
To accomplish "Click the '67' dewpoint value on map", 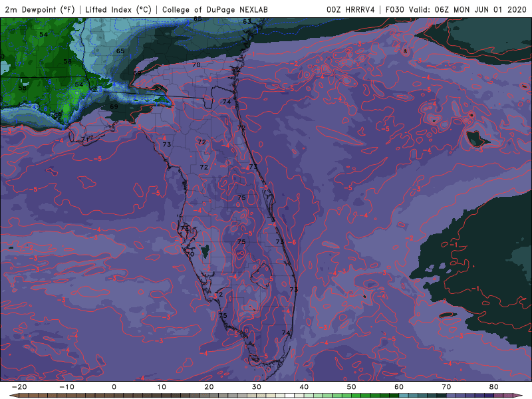I will tap(159, 88).
